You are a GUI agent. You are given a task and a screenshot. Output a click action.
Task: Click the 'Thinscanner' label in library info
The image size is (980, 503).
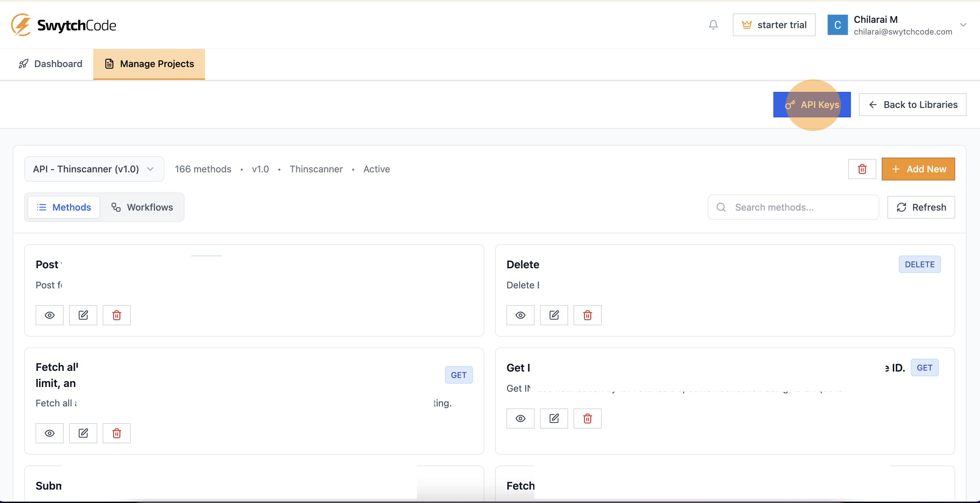[x=316, y=169]
